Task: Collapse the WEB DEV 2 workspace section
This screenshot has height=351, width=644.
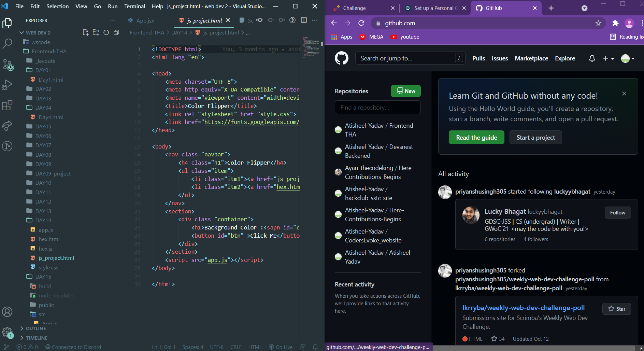Action: pyautogui.click(x=35, y=33)
